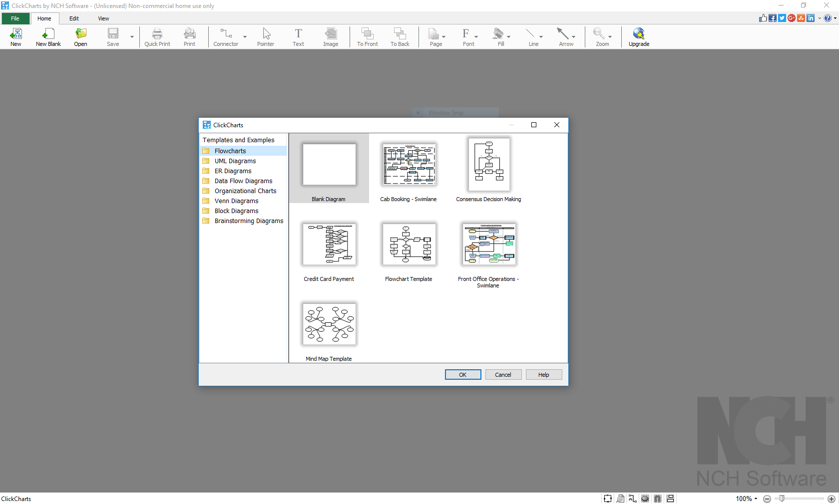The height and width of the screenshot is (504, 839).
Task: Insert a Text element
Action: 298,36
